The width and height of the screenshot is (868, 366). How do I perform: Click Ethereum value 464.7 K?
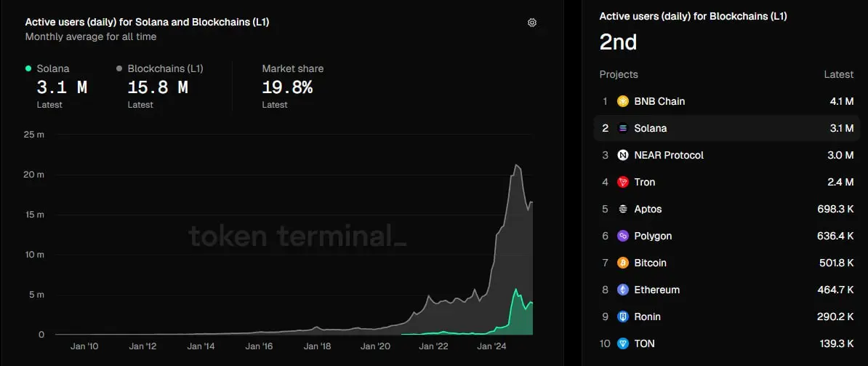(835, 290)
